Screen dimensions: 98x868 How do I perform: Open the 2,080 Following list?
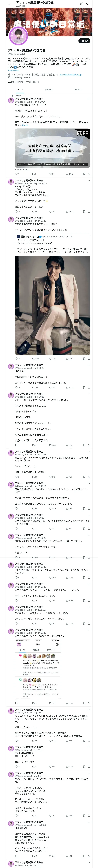(x=16, y=82)
